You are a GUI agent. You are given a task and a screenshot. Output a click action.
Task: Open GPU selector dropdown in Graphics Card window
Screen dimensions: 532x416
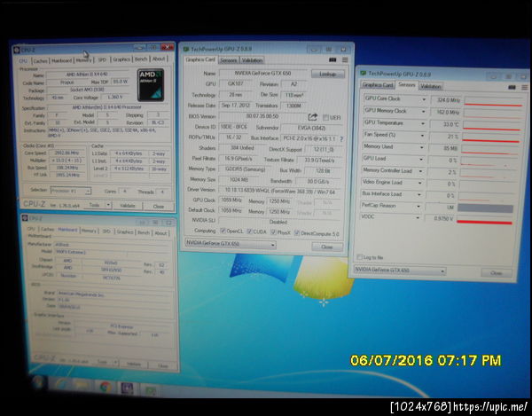pos(273,245)
